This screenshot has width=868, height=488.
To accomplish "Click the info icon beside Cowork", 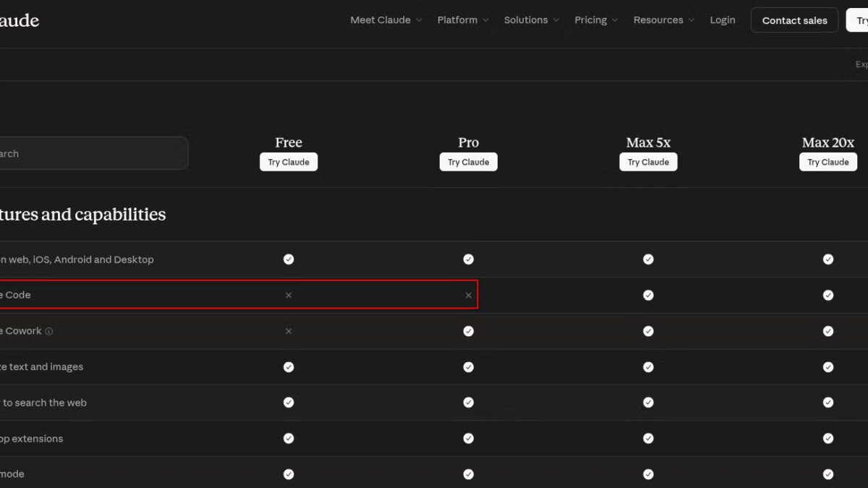I will (x=49, y=331).
